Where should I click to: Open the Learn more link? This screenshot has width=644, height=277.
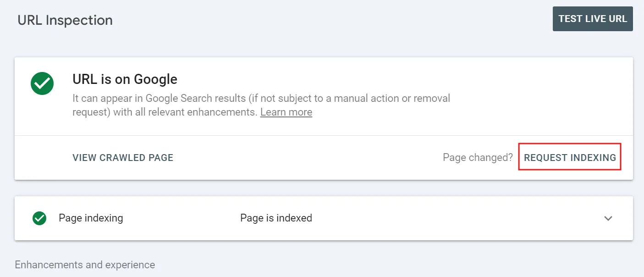point(286,112)
